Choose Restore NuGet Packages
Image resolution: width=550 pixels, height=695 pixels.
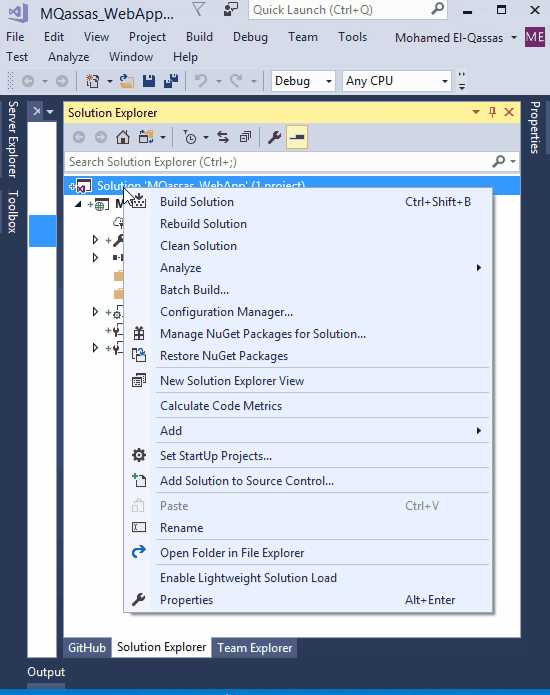[x=308, y=356]
